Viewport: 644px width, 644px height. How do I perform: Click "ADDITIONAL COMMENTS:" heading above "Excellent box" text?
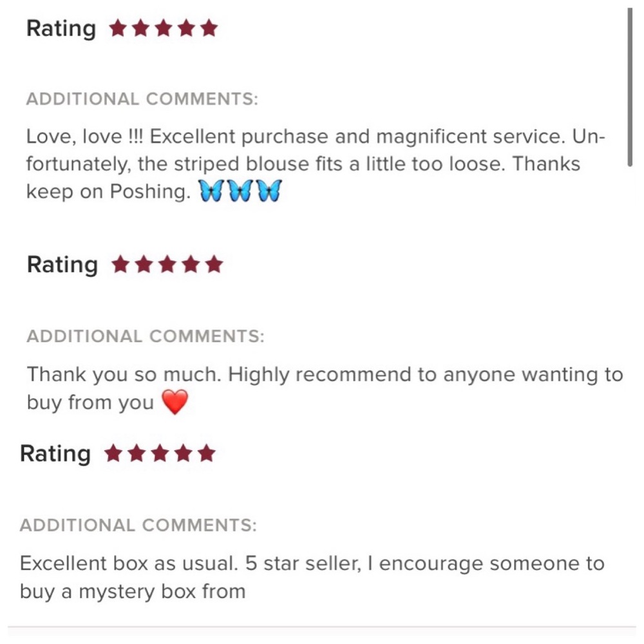coord(138,526)
